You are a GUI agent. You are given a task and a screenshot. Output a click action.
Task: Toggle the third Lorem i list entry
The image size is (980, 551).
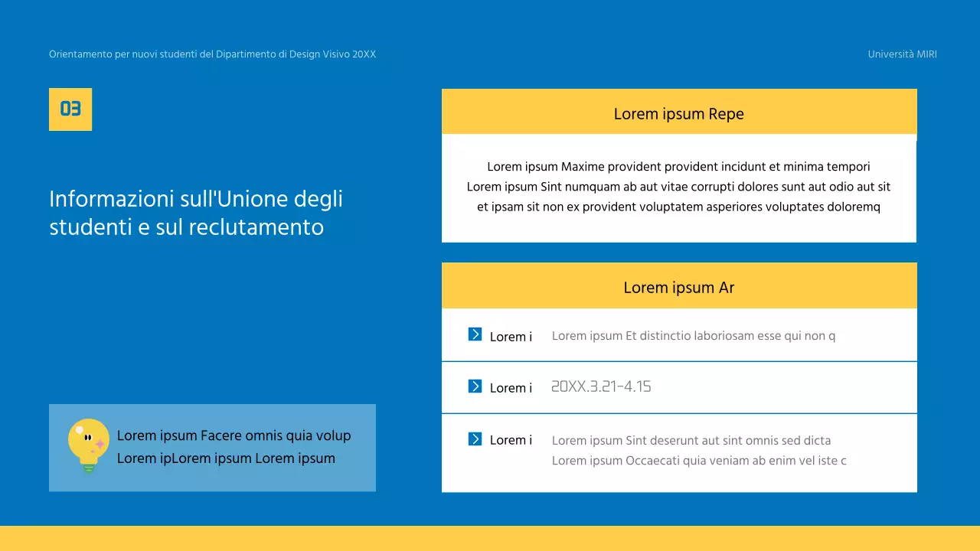coord(511,440)
